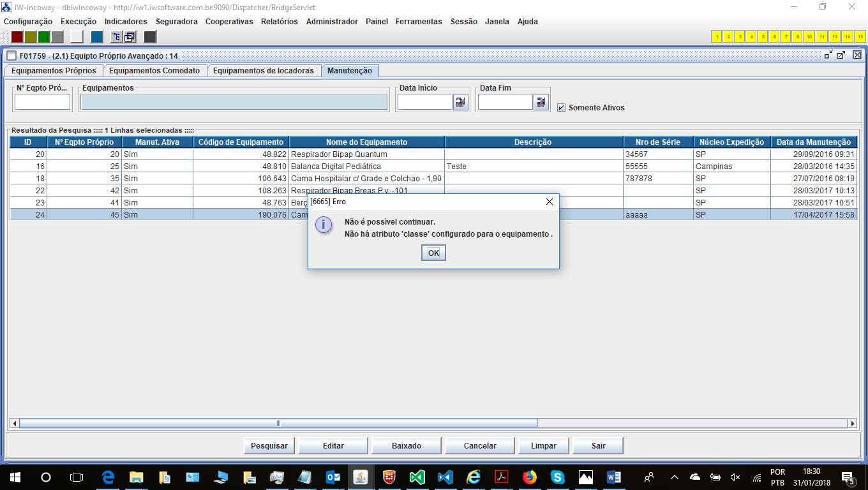The image size is (868, 490).
Task: Switch to Equipamentos Comodato tab
Action: pos(154,71)
